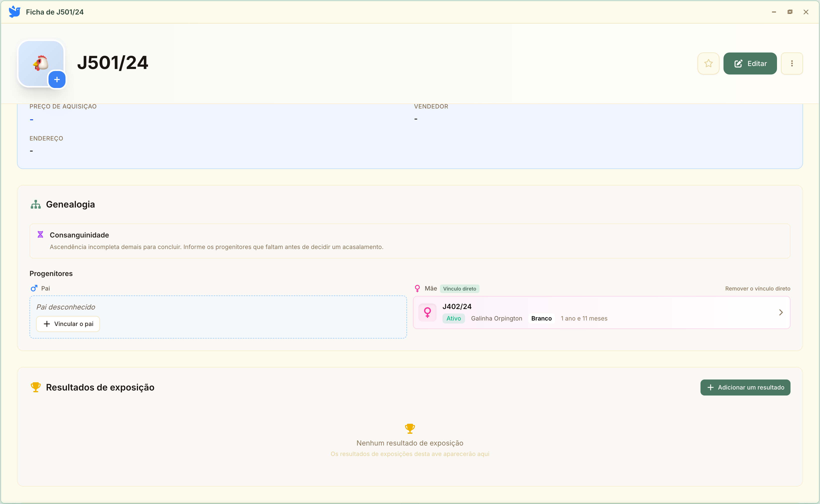Click Adicionar um resultado button
This screenshot has width=820, height=504.
[745, 387]
